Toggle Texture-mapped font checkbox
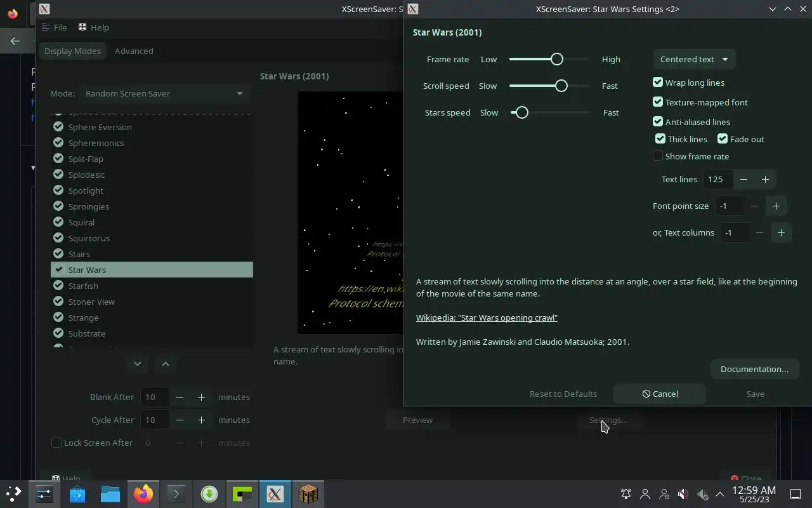 658,102
